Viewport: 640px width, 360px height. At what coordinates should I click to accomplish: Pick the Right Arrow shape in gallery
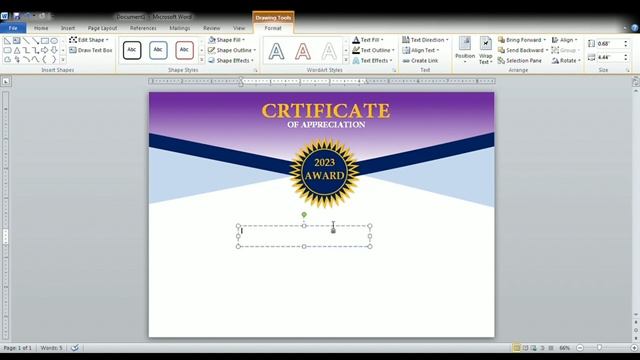point(44,50)
